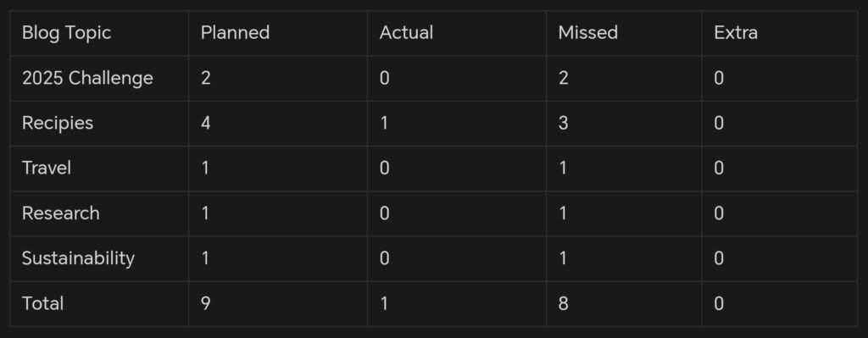Click Missed value 3 in Recipies row
Screen dimensions: 868x338
pos(563,123)
